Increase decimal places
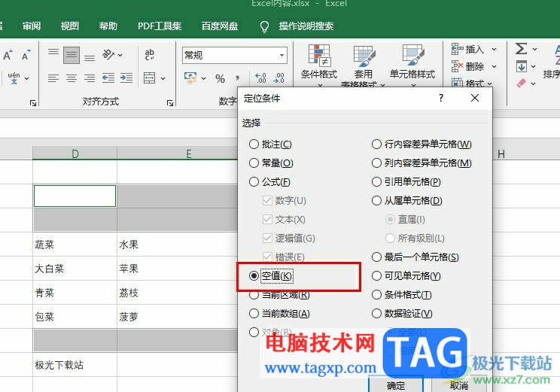 click(x=260, y=77)
